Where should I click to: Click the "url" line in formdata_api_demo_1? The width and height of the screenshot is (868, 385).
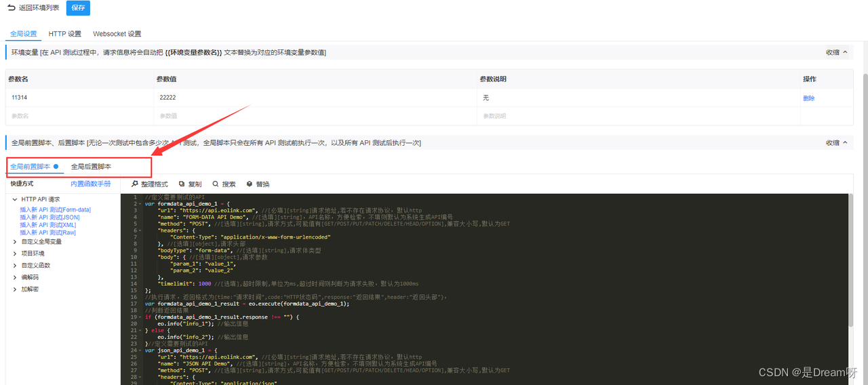pos(290,210)
